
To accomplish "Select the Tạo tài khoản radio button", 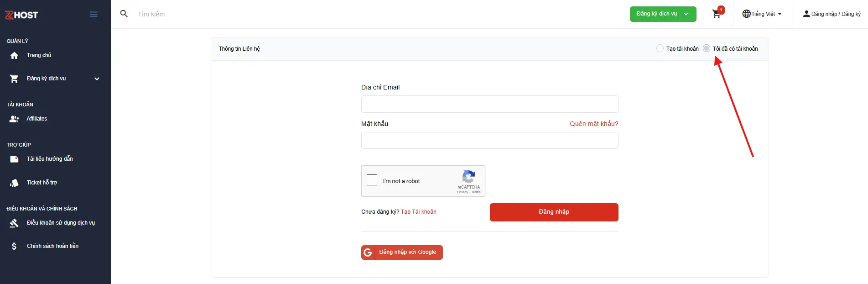I will (x=660, y=48).
